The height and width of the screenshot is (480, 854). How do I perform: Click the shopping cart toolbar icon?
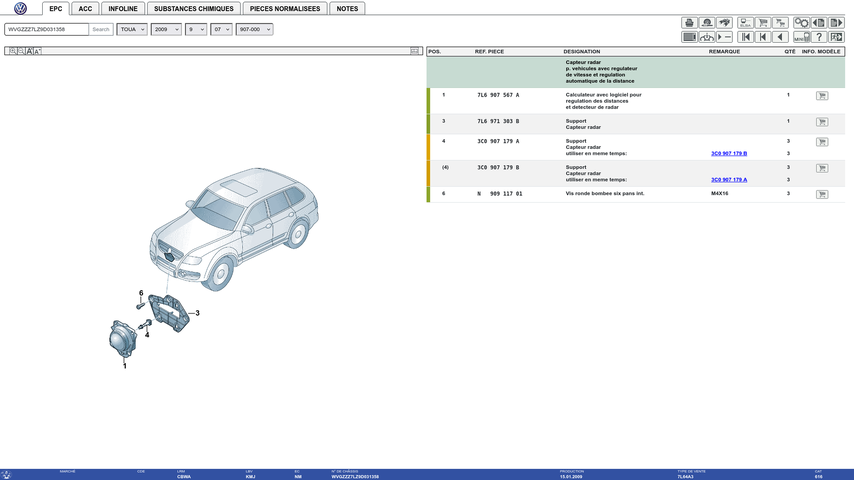click(763, 23)
